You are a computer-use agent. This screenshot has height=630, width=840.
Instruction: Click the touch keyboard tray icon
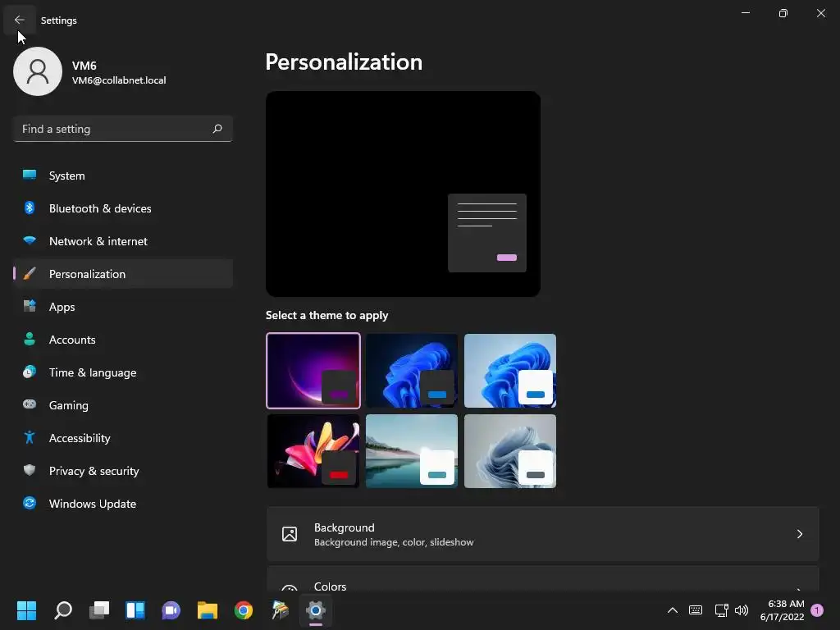tap(696, 610)
